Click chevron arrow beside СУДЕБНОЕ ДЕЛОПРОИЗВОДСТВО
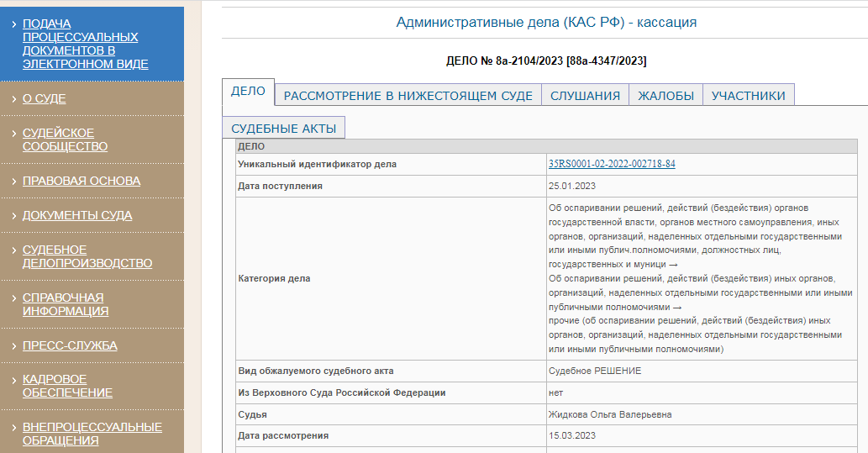Image resolution: width=868 pixels, height=453 pixels. (x=14, y=250)
